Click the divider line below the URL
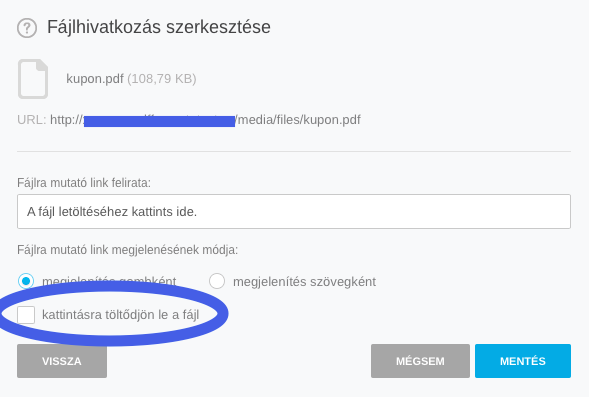This screenshot has width=589, height=397. [x=294, y=152]
